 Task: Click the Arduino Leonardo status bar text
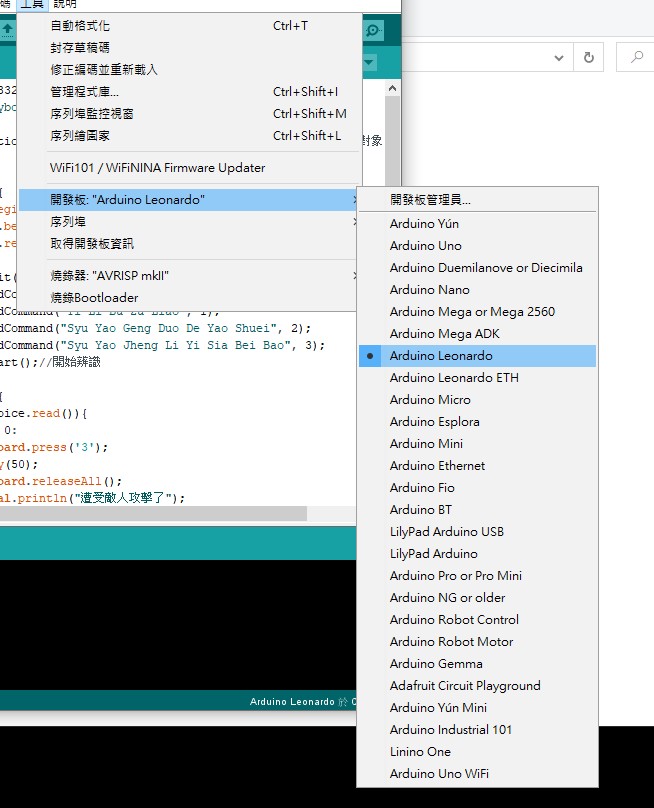pyautogui.click(x=292, y=702)
